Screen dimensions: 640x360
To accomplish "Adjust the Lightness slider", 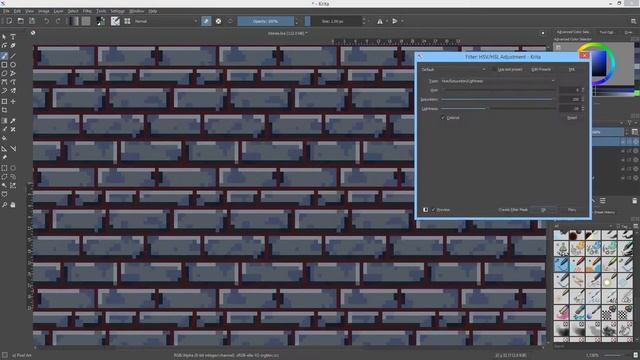I will click(498, 109).
